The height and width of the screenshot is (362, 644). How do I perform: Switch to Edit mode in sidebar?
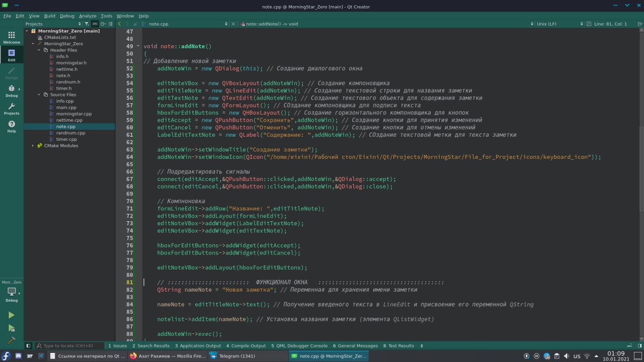click(x=12, y=55)
